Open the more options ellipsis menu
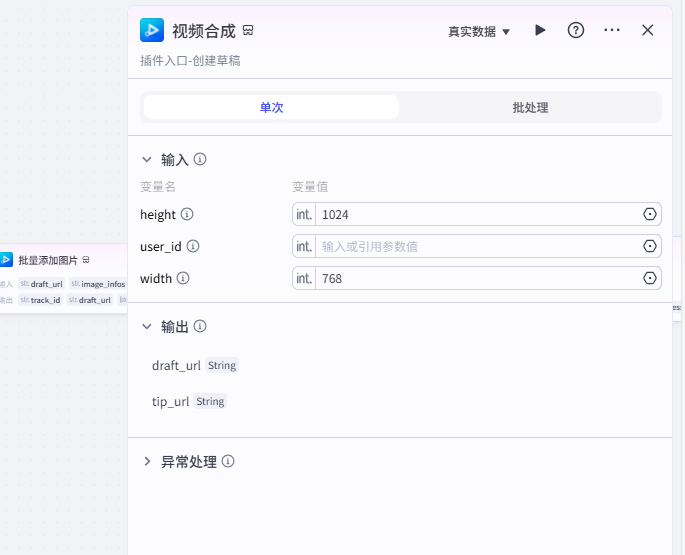 612,30
